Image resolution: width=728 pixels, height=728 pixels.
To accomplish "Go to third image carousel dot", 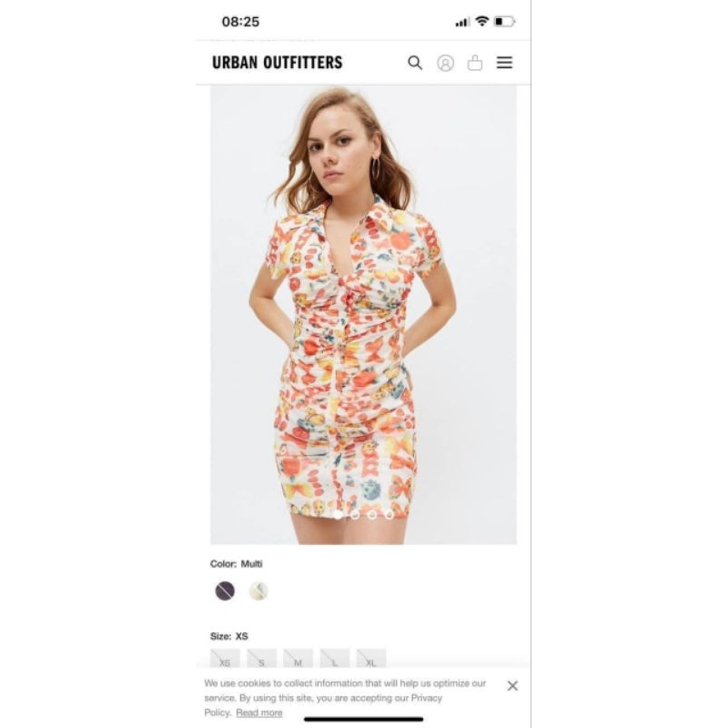I will [x=372, y=514].
